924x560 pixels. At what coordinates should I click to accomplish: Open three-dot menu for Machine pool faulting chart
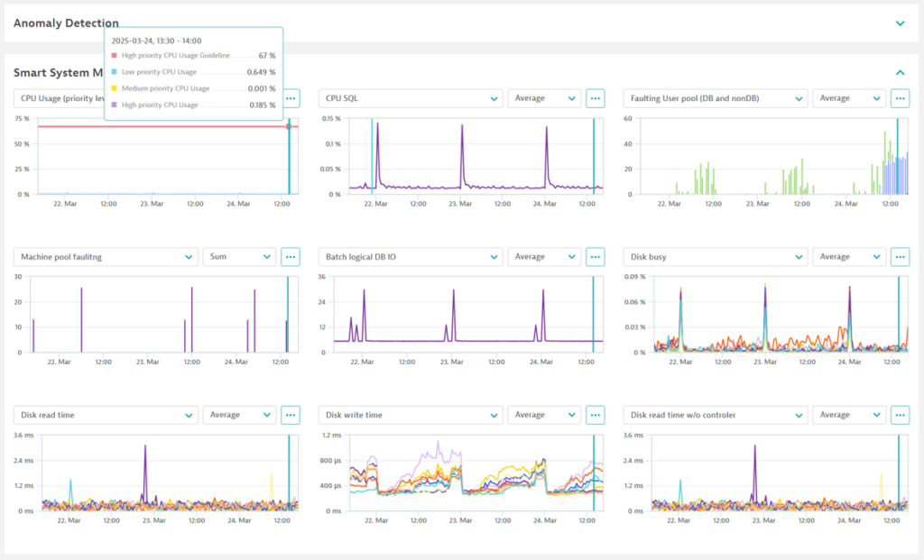(x=290, y=257)
